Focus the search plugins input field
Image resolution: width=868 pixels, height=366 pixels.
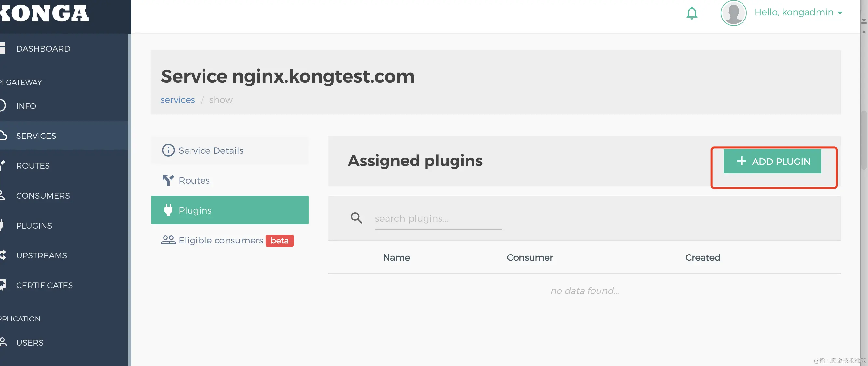438,219
